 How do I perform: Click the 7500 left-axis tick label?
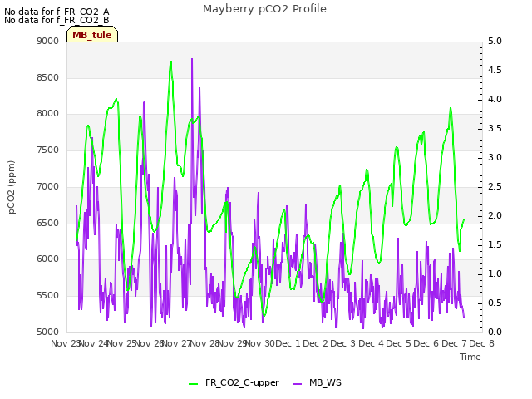coord(48,150)
